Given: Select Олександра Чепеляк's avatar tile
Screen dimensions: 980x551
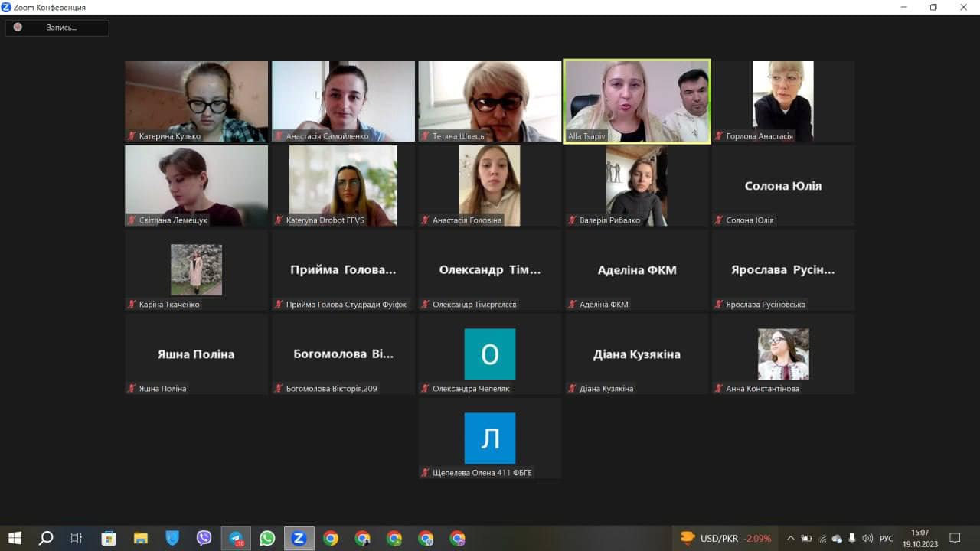Looking at the screenshot, I should tap(490, 354).
